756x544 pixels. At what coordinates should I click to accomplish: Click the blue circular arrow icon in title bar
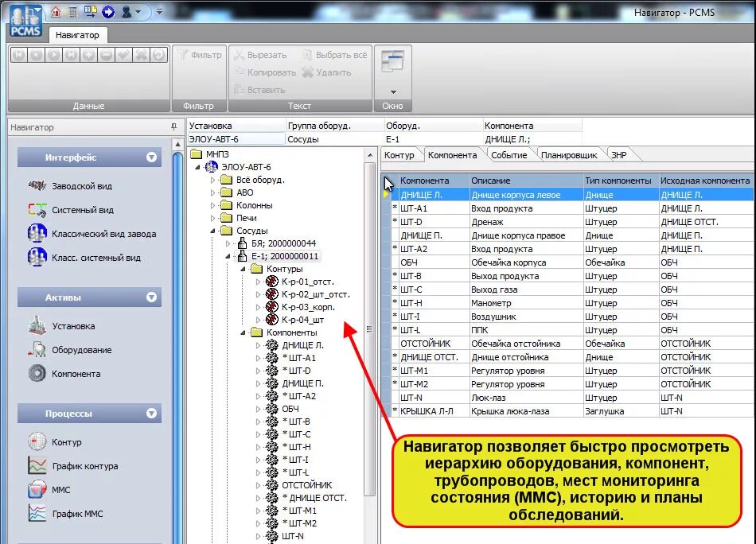108,12
